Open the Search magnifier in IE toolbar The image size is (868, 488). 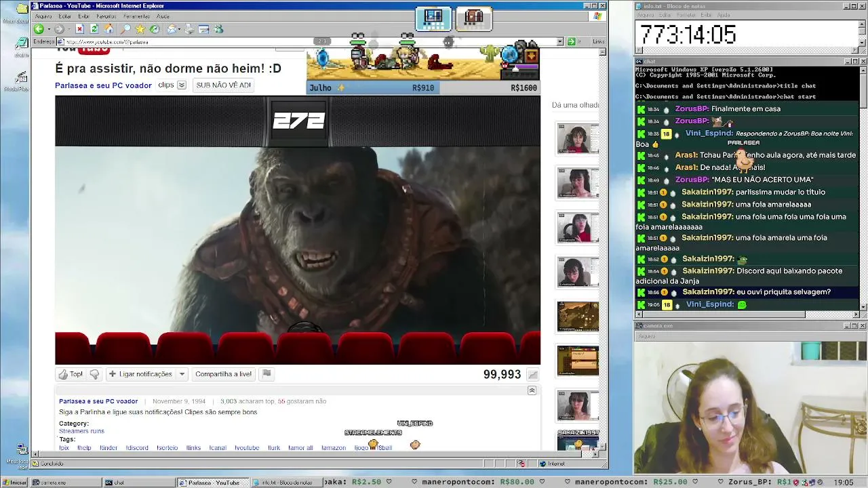pyautogui.click(x=125, y=29)
